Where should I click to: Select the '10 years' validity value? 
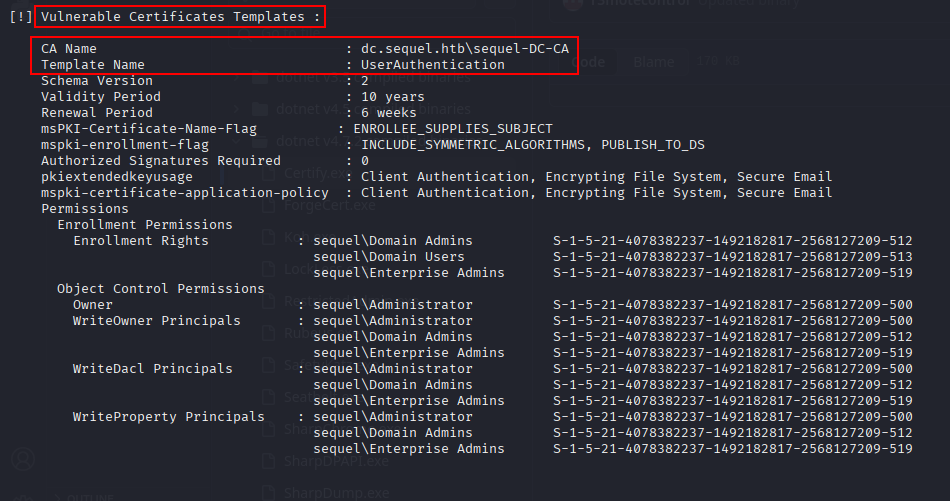point(393,96)
